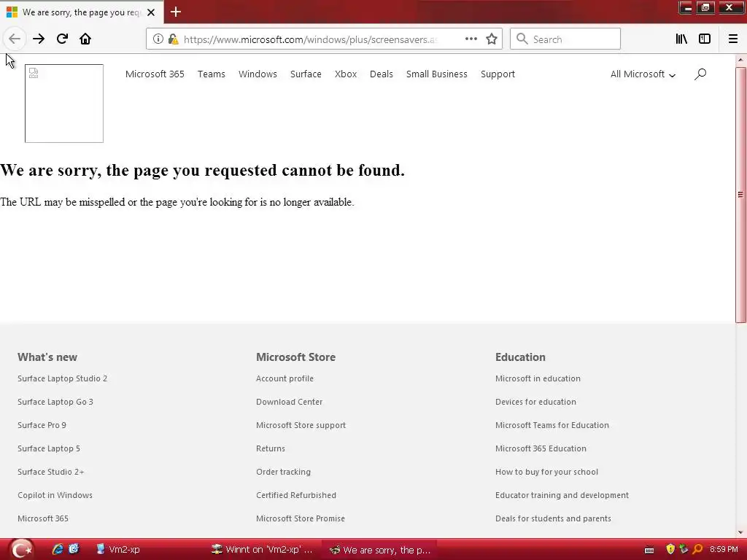Open the Support nav item
This screenshot has width=747, height=560.
pyautogui.click(x=498, y=74)
